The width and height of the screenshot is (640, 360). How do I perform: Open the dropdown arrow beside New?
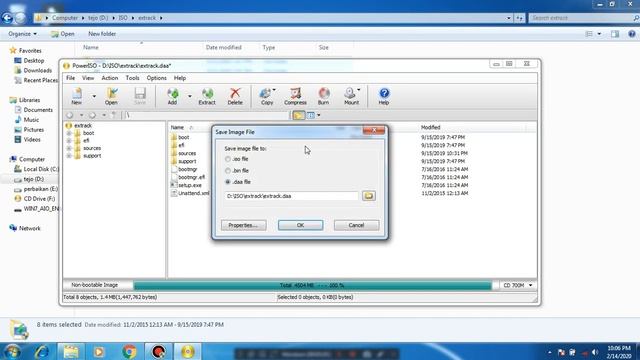click(x=94, y=96)
